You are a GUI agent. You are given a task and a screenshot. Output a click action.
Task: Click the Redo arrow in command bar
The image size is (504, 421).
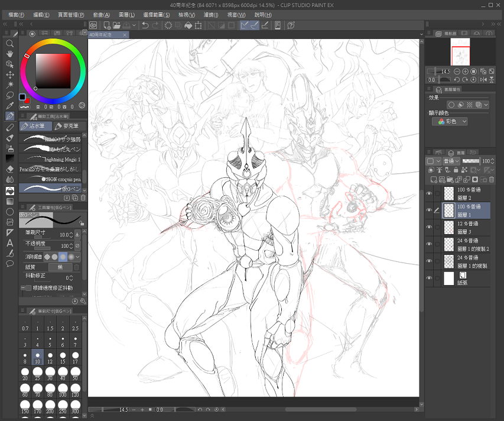pos(155,25)
